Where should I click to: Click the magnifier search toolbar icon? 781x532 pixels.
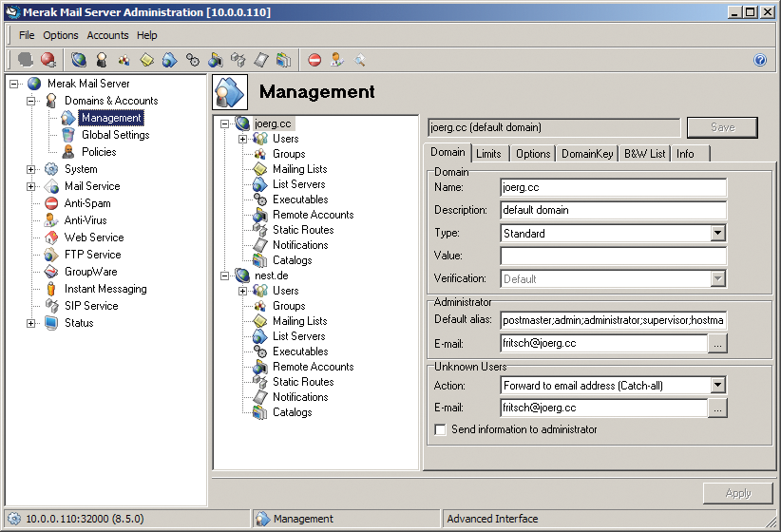coord(359,60)
